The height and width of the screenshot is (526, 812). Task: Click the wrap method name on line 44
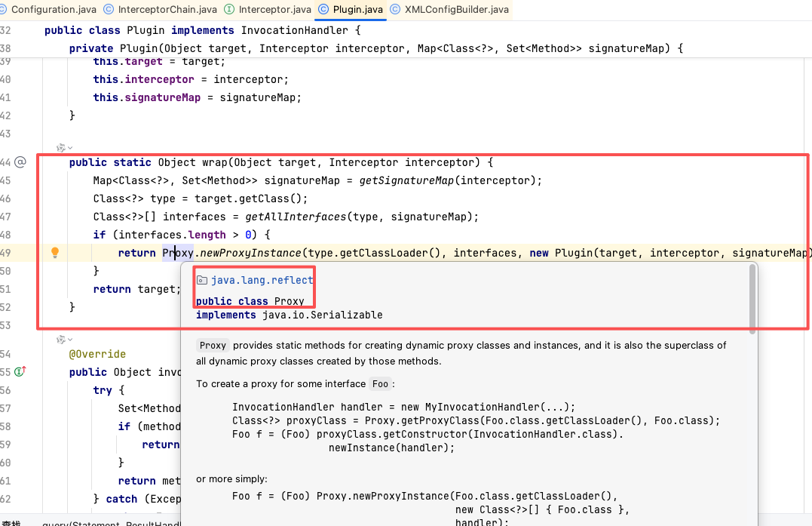tap(215, 162)
